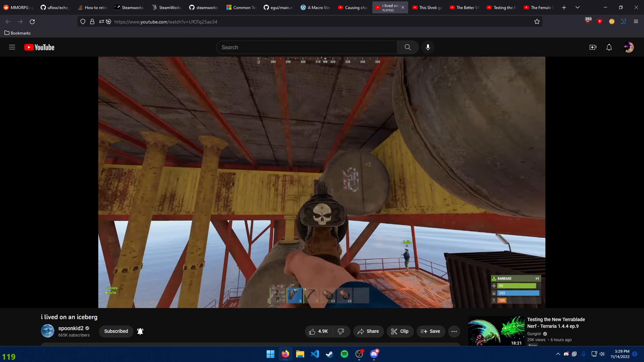Toggle the notification bell for spoonkid2
The height and width of the screenshot is (362, 644).
pyautogui.click(x=140, y=331)
